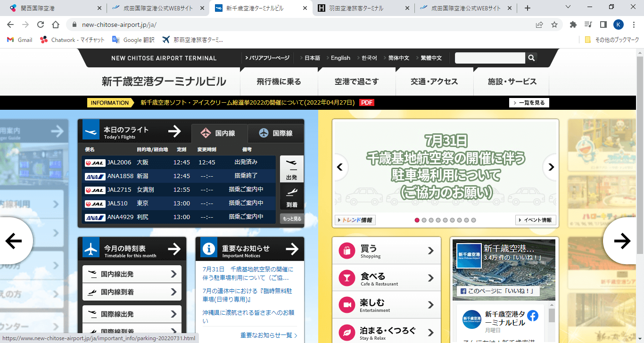This screenshot has width=644, height=343.
Task: Open the Chrome three-dot menu
Action: (x=633, y=24)
